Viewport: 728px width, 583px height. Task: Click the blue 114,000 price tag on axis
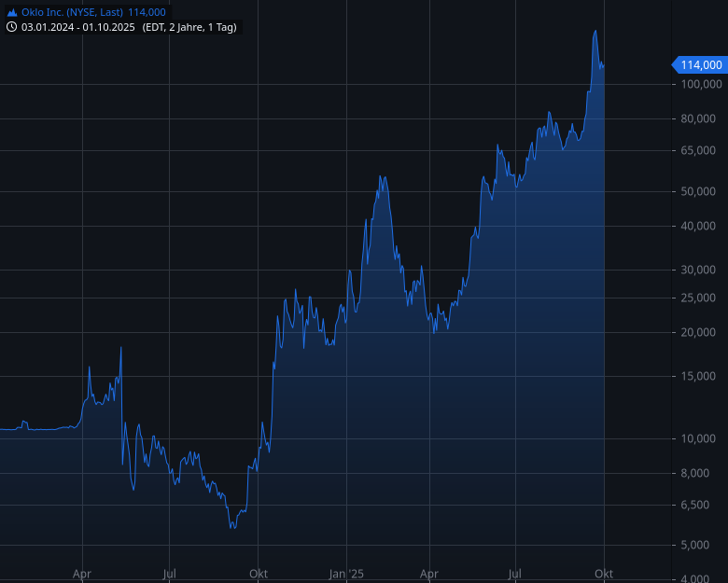(700, 64)
